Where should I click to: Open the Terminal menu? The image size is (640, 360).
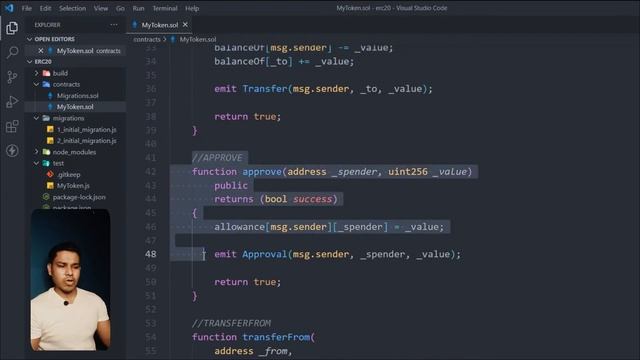pyautogui.click(x=165, y=8)
